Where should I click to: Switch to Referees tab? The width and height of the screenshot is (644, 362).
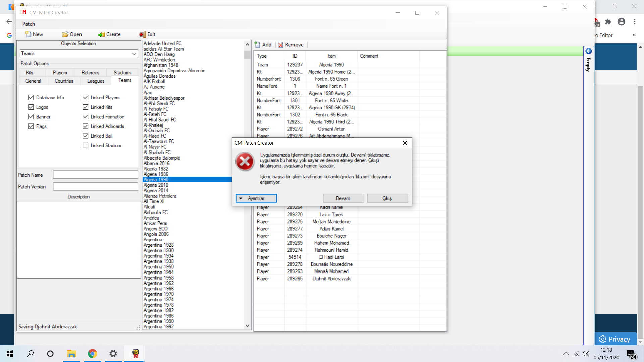(90, 73)
